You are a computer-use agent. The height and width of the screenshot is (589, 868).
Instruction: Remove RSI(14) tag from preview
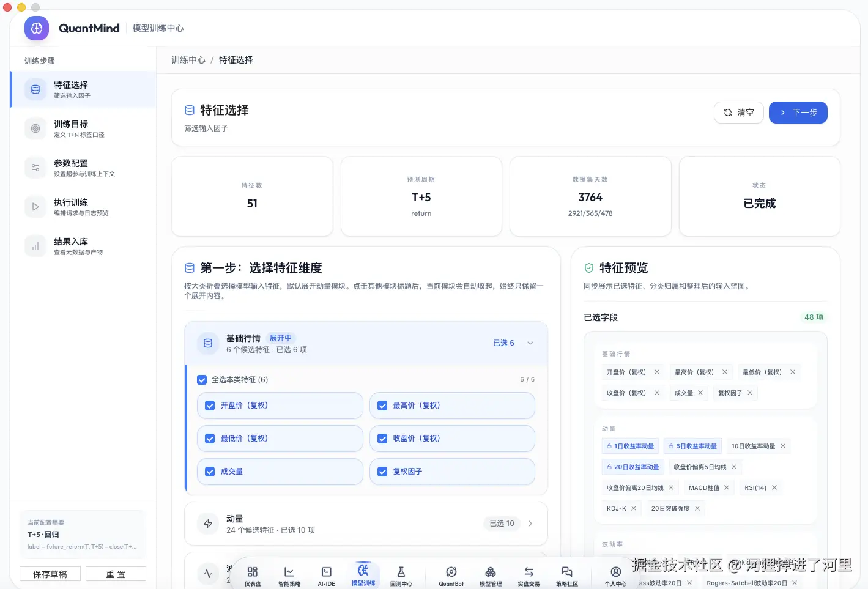coord(774,488)
